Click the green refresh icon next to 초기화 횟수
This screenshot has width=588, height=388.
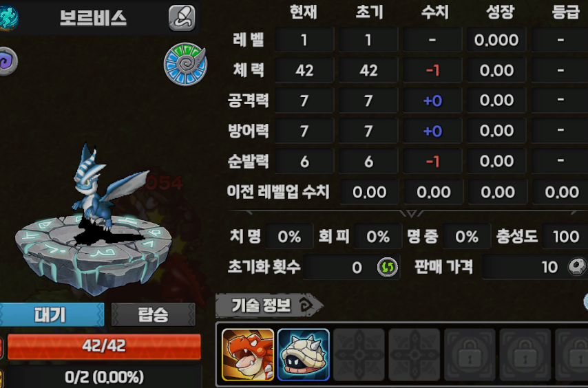388,267
